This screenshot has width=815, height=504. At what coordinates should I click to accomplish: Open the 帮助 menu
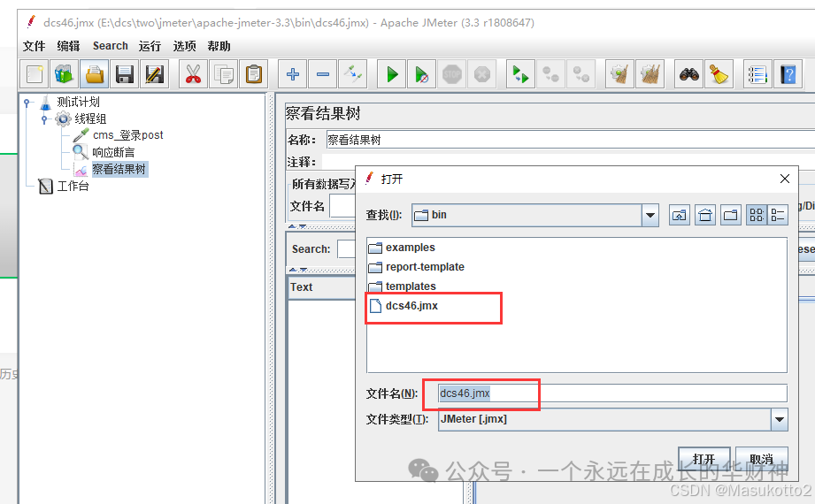pos(219,46)
